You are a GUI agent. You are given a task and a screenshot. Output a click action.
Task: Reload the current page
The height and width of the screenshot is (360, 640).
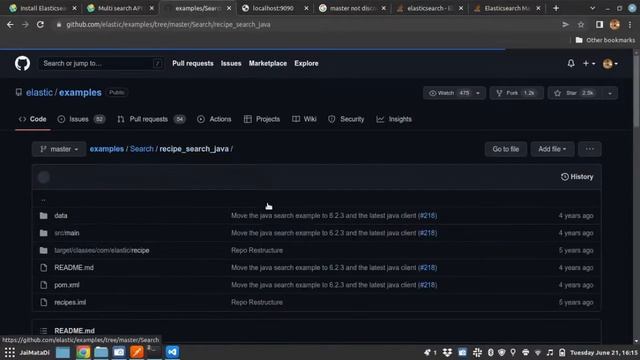point(40,24)
